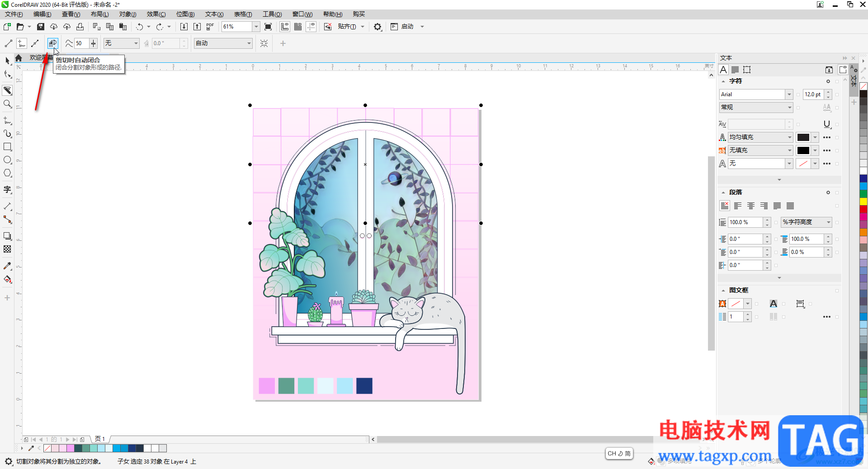The height and width of the screenshot is (469, 868).
Task: Select the Rectangle tool
Action: tap(7, 147)
